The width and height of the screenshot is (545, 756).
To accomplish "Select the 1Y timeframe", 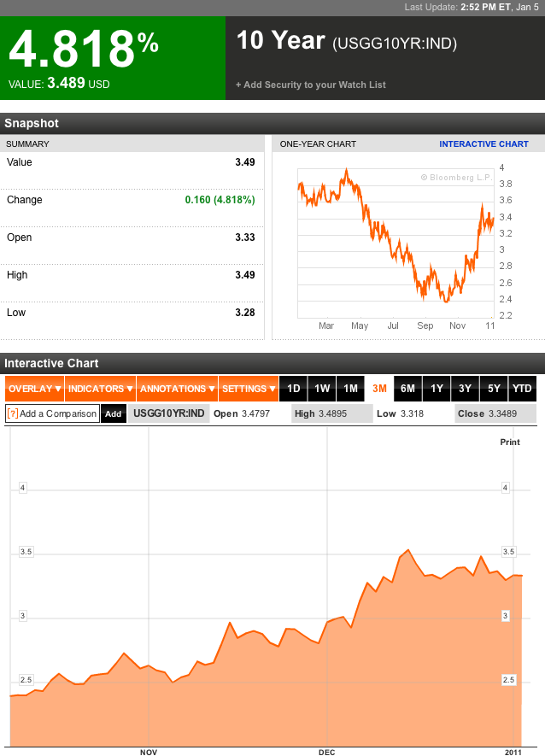I will coord(437,389).
